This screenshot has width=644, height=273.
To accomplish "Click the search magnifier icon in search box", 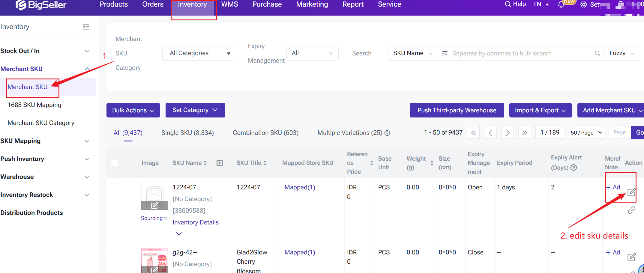I will (597, 53).
